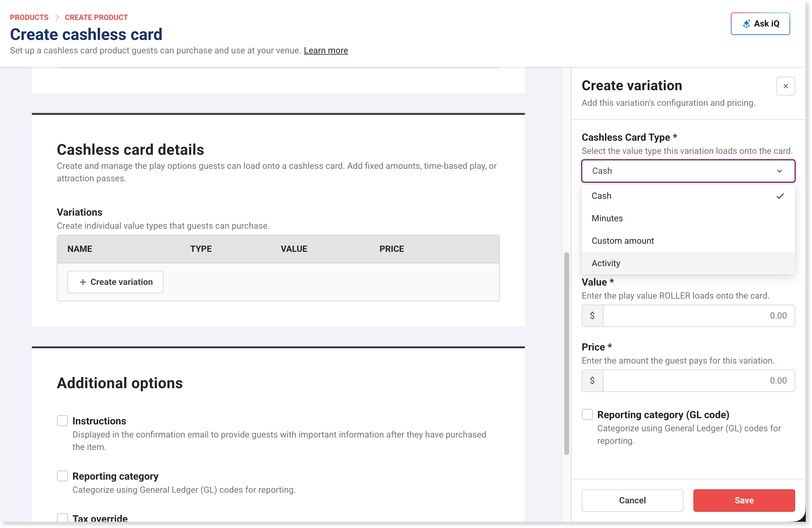812x528 pixels.
Task: Enable the Instructions checkbox
Action: tap(62, 421)
